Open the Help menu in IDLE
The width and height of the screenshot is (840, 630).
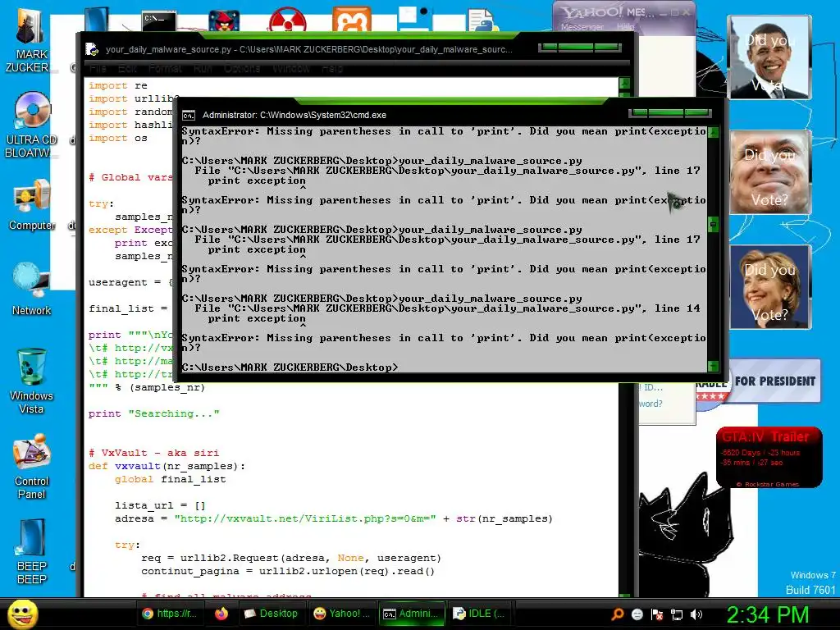point(332,69)
